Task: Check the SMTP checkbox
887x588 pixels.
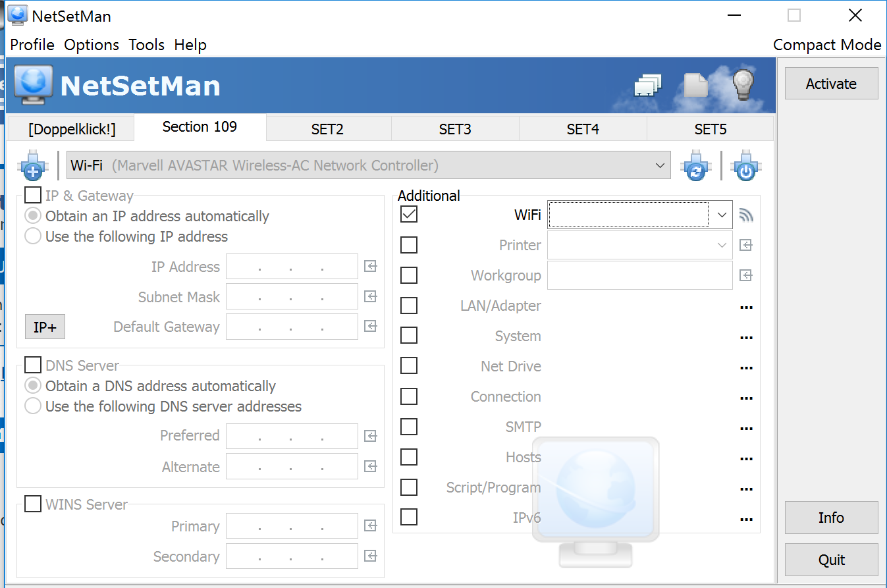Action: 409,427
